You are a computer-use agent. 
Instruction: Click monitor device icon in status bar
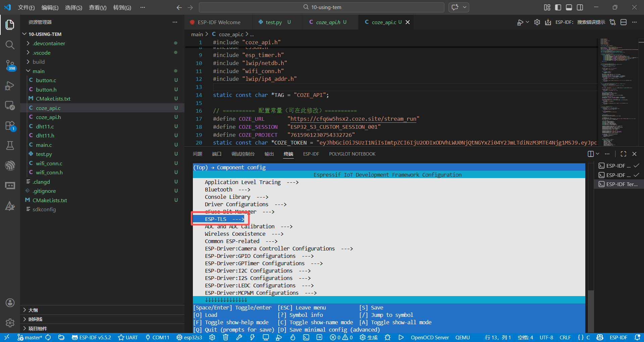point(266,337)
